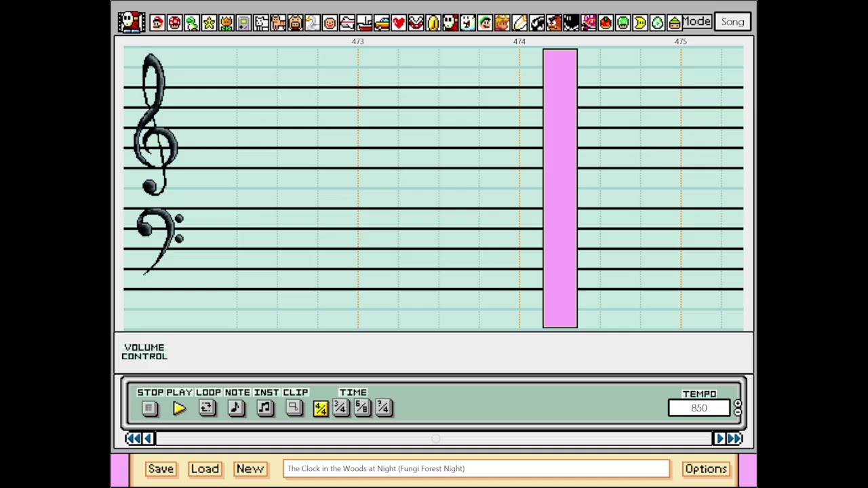
Task: Toggle the CLIP selection button
Action: [294, 408]
